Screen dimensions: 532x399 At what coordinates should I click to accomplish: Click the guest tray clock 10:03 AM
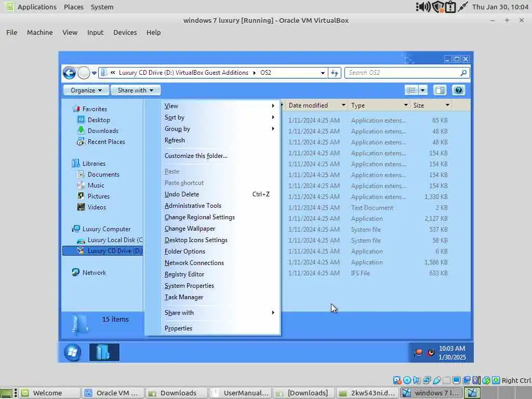point(452,349)
